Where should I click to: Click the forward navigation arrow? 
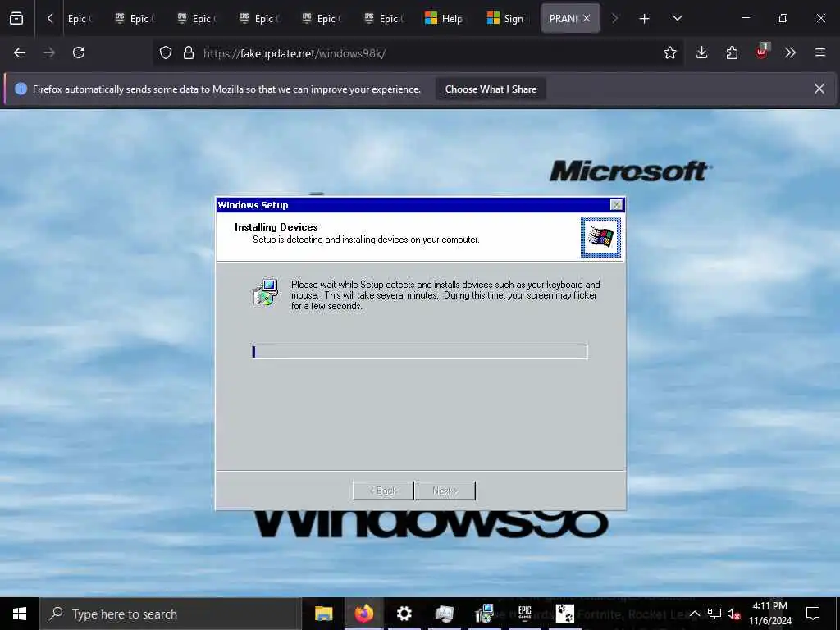pyautogui.click(x=48, y=52)
